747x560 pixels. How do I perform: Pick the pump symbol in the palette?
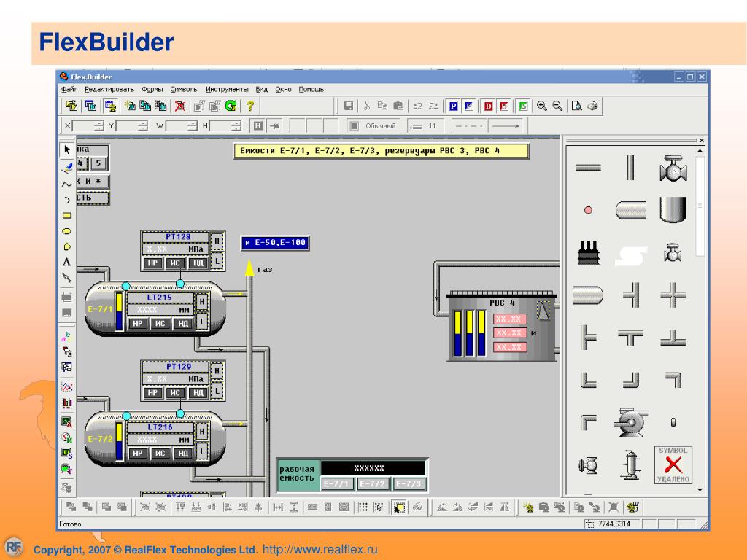(x=630, y=422)
